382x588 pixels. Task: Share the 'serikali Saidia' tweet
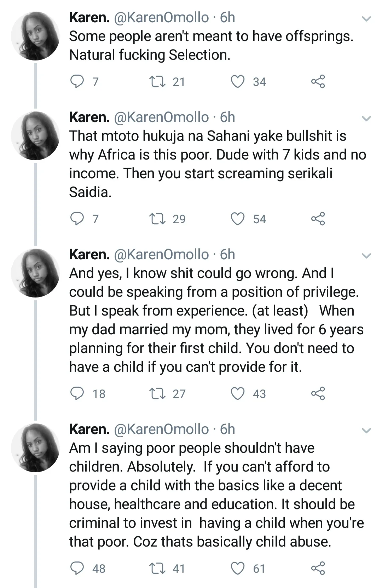pos(318,219)
